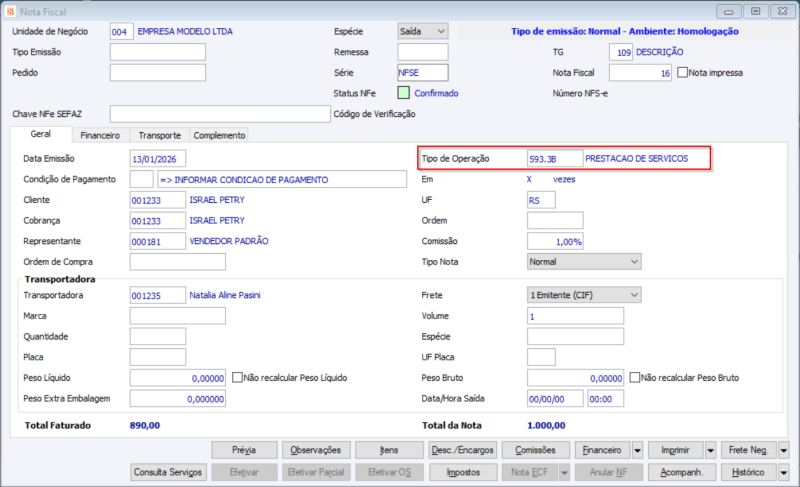Click the Unidade de Negócio field 004
This screenshot has height=487, width=800.
pos(121,31)
